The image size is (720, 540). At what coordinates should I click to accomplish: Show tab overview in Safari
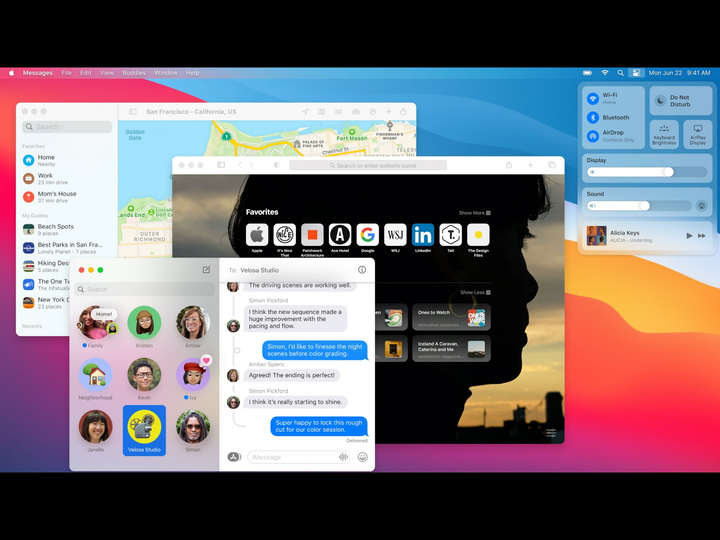[552, 165]
